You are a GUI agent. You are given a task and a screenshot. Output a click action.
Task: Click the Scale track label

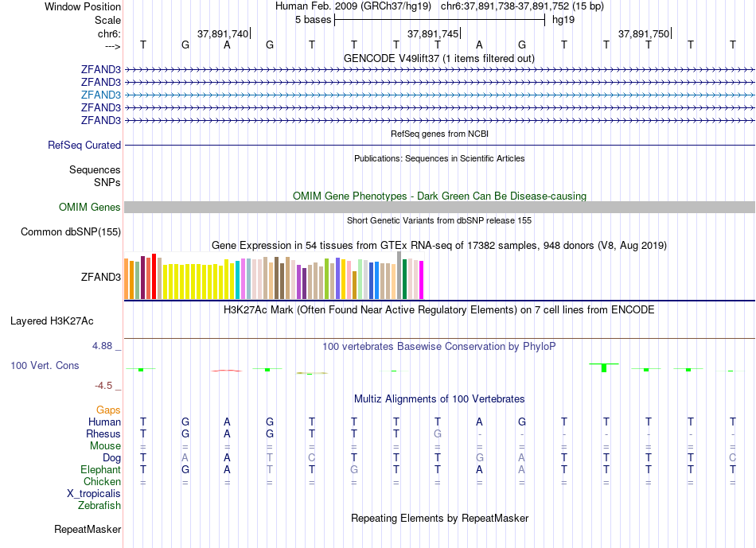(x=107, y=20)
